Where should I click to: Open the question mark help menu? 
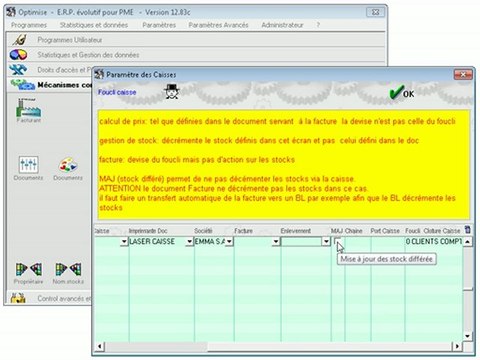(318, 25)
